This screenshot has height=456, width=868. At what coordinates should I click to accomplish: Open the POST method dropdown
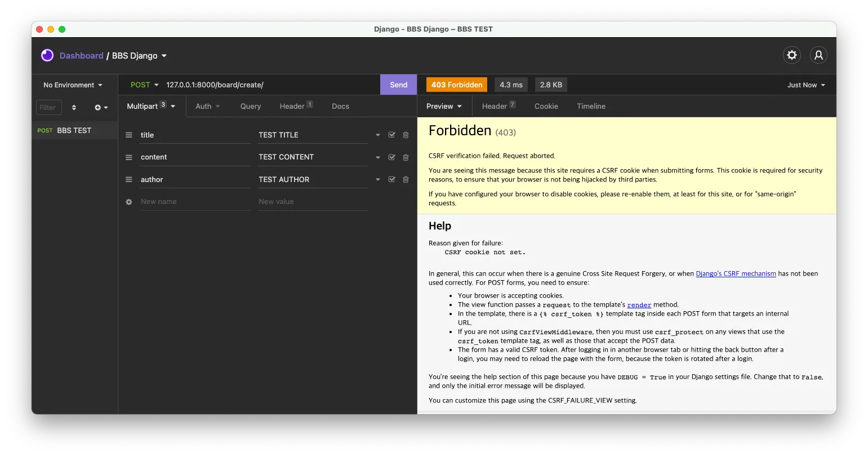(145, 85)
